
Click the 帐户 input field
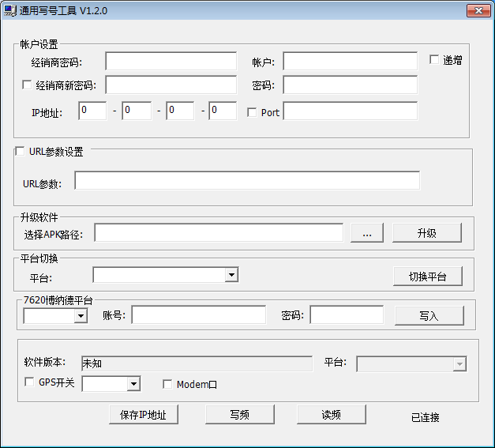coord(351,62)
